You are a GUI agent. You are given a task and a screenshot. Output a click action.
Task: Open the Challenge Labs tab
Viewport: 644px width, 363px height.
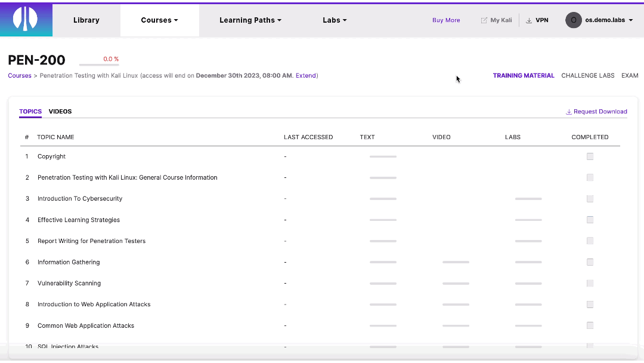[588, 76]
